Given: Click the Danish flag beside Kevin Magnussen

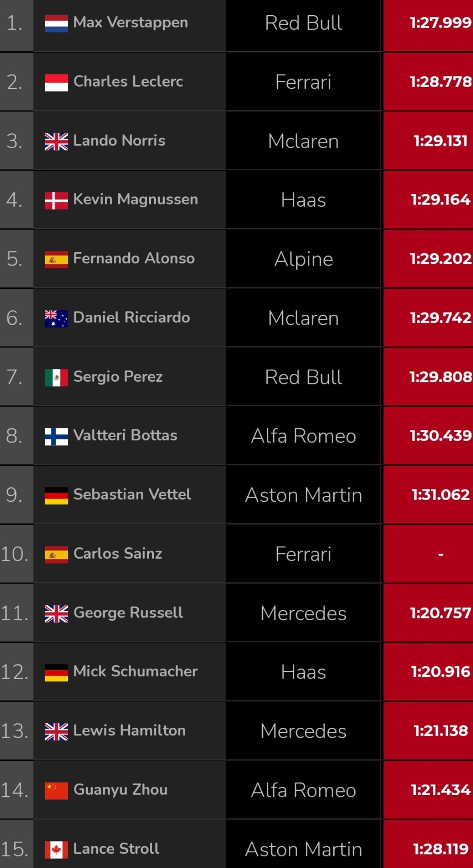Looking at the screenshot, I should [x=56, y=200].
